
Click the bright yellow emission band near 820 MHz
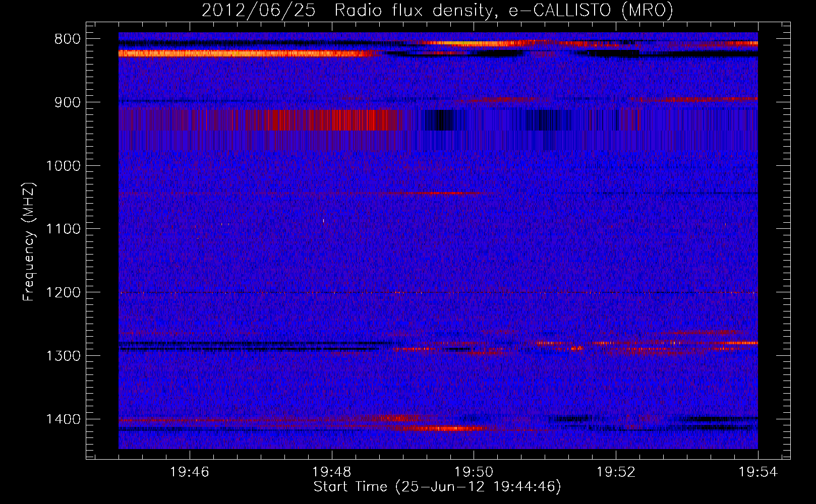coord(251,53)
